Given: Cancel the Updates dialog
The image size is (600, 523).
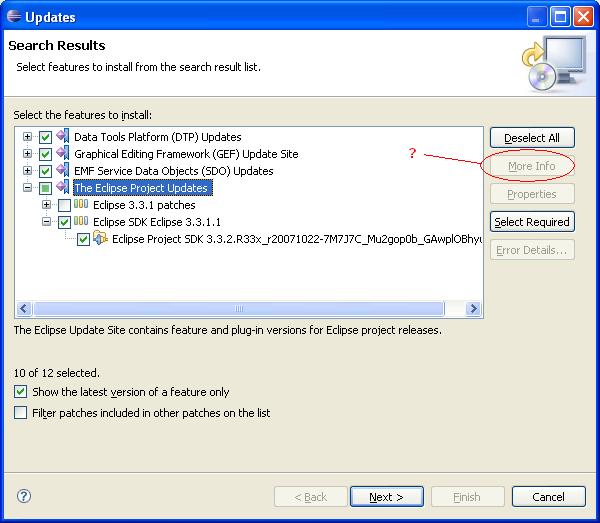Looking at the screenshot, I should pos(548,497).
